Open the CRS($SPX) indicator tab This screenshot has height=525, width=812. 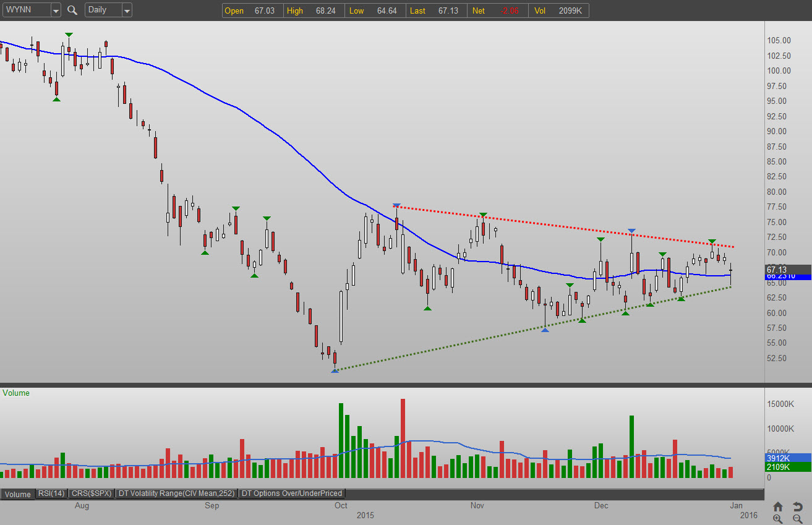tap(91, 493)
